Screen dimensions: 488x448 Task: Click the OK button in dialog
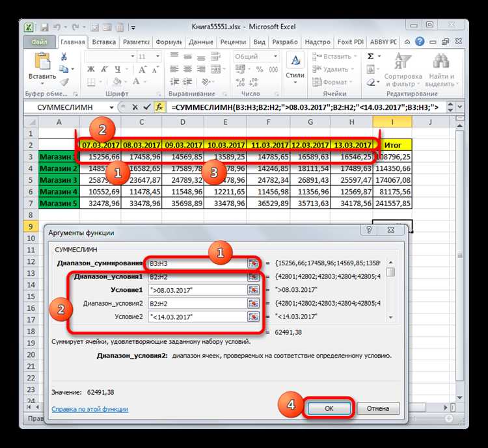pyautogui.click(x=329, y=408)
